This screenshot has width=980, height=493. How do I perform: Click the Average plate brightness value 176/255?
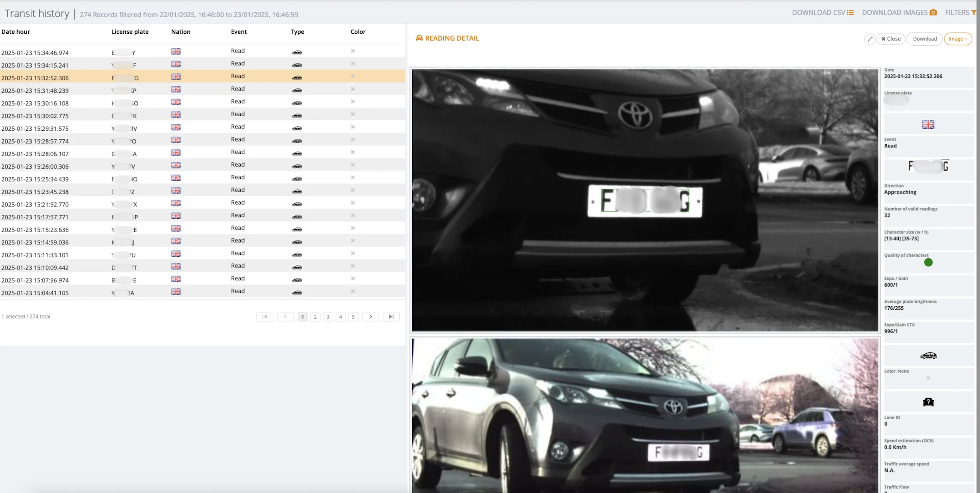(x=894, y=308)
